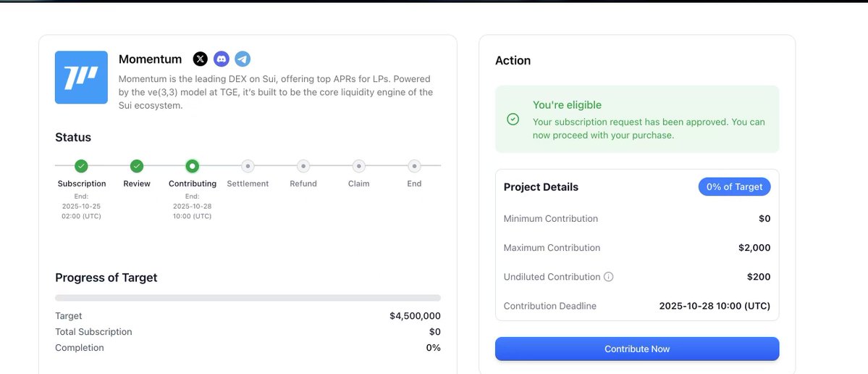Select the Refund status step marker
The image size is (868, 374).
coord(303,166)
